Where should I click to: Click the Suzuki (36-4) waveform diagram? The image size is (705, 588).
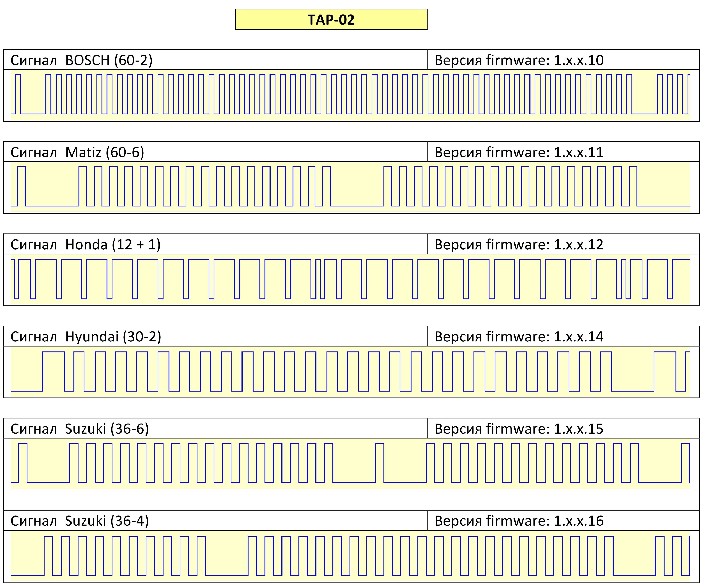[x=350, y=556]
